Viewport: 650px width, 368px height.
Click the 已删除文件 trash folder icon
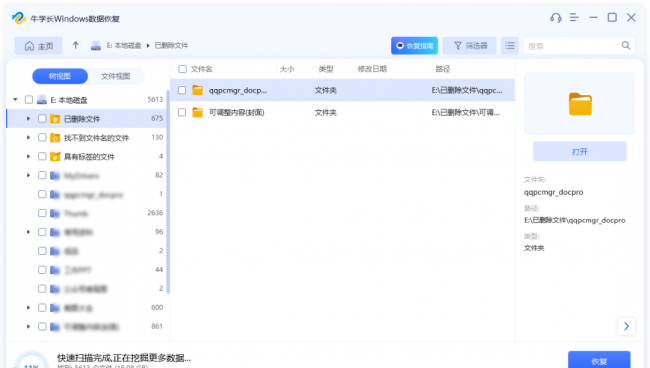tap(55, 119)
